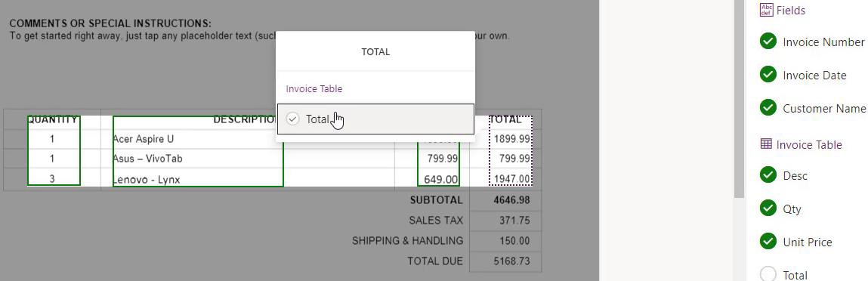Select the DESCRIPTION column green box
The image size is (868, 281).
pos(198,150)
